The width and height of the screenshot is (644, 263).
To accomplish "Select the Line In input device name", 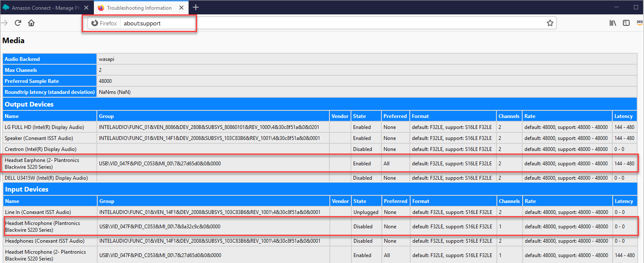I will [38, 212].
